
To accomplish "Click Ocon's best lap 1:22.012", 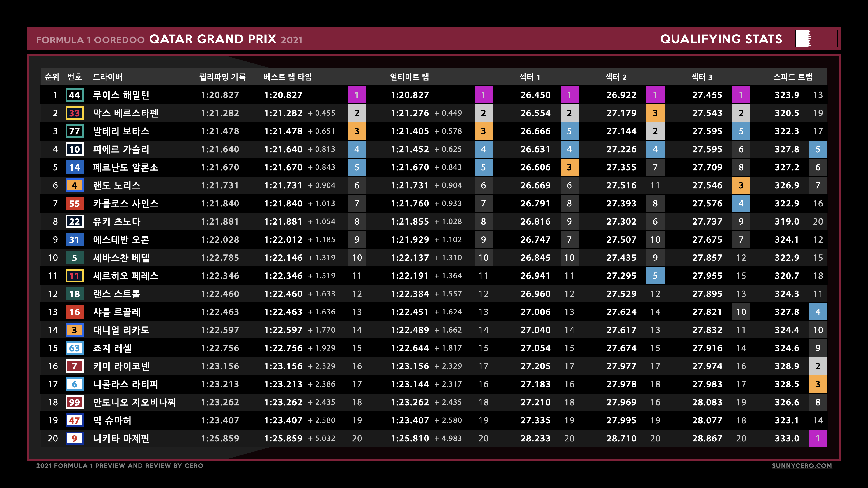I will pyautogui.click(x=283, y=239).
